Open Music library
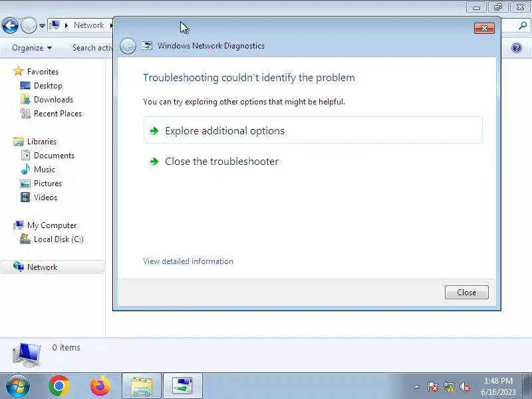 (x=45, y=170)
